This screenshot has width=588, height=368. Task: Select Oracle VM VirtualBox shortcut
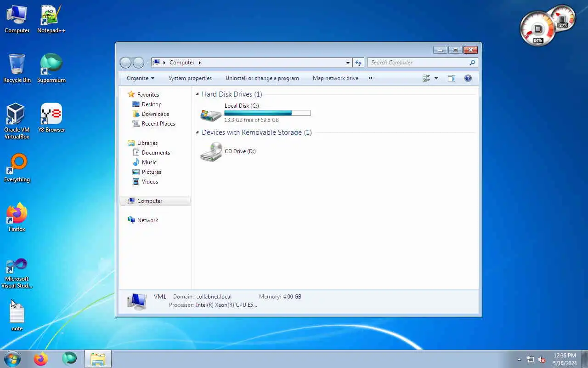tap(17, 121)
